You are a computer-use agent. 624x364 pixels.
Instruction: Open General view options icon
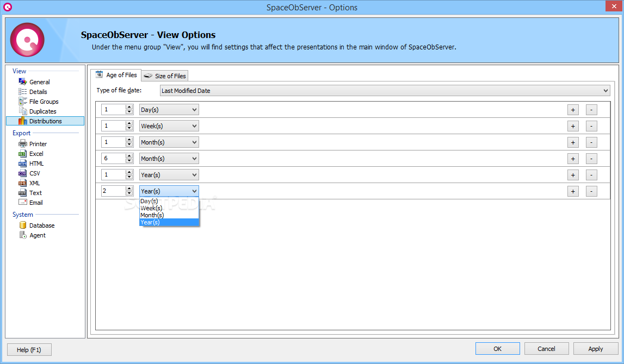(x=23, y=81)
